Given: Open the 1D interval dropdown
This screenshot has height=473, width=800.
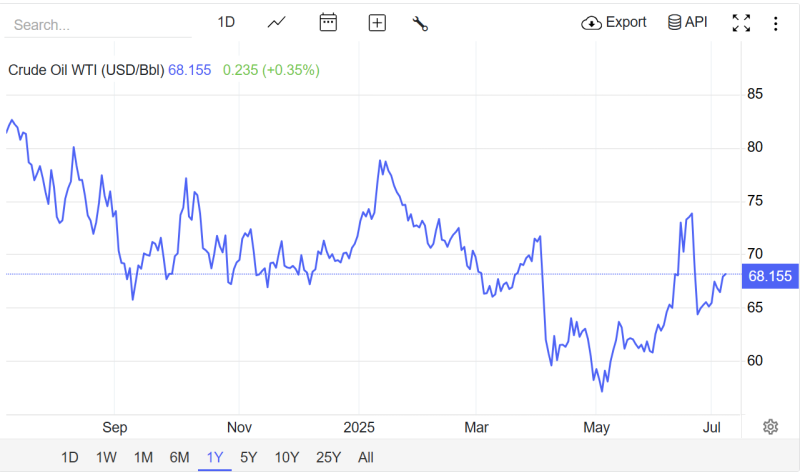Looking at the screenshot, I should pos(226,22).
